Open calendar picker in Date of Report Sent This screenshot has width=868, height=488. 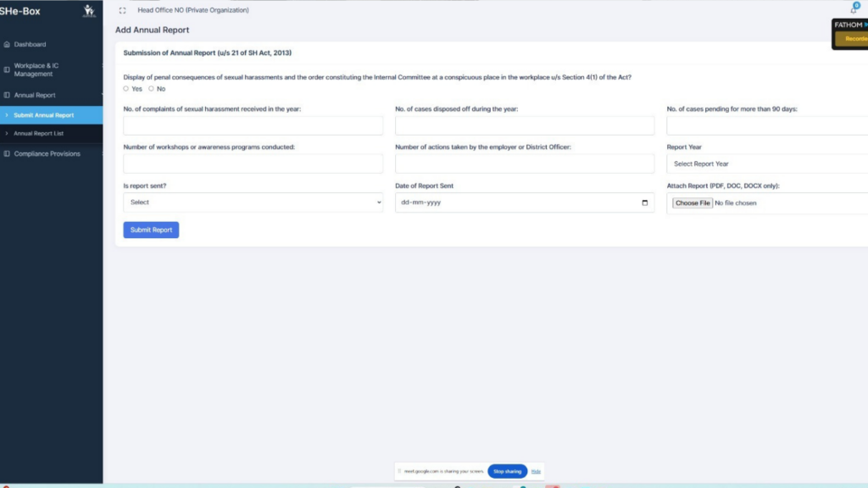coord(644,203)
